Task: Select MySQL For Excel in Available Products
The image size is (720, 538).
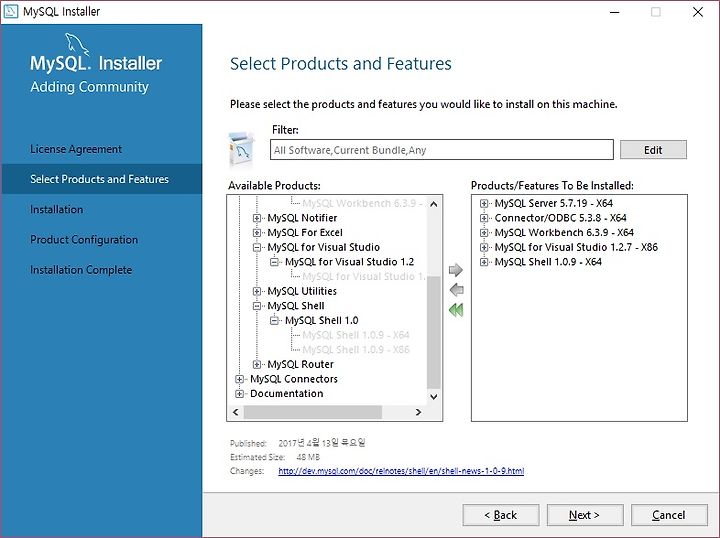Action: click(305, 233)
